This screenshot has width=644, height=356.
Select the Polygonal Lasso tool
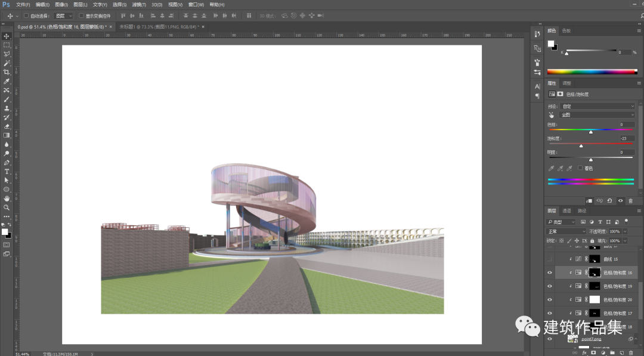[7, 54]
